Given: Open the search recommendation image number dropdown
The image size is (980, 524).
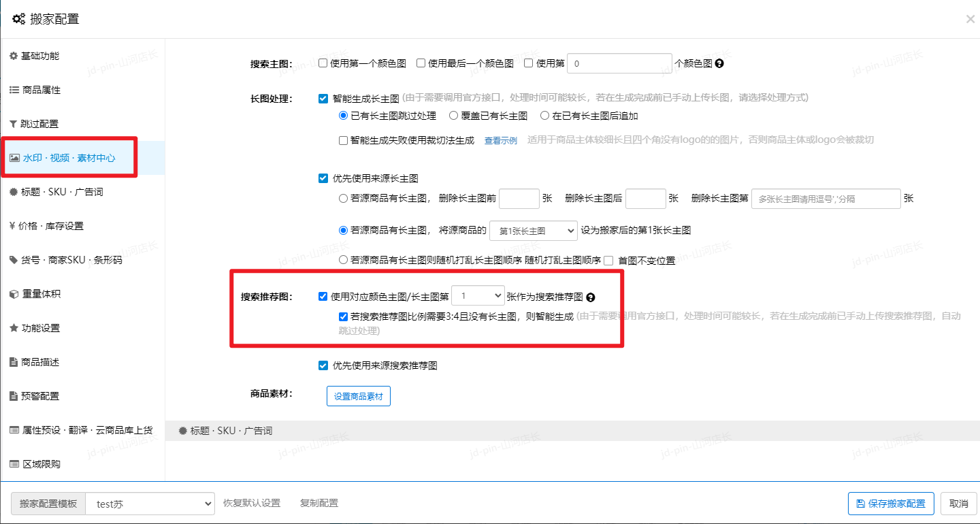Looking at the screenshot, I should pyautogui.click(x=478, y=296).
